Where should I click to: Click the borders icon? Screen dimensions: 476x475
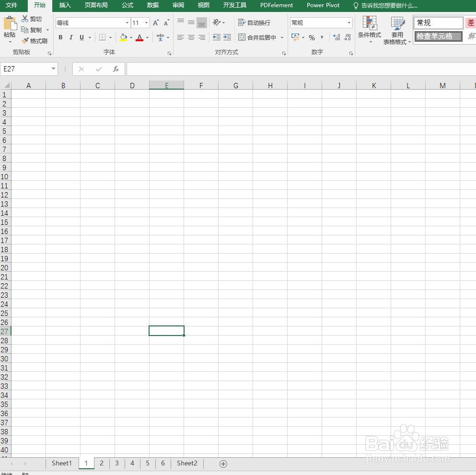(102, 37)
